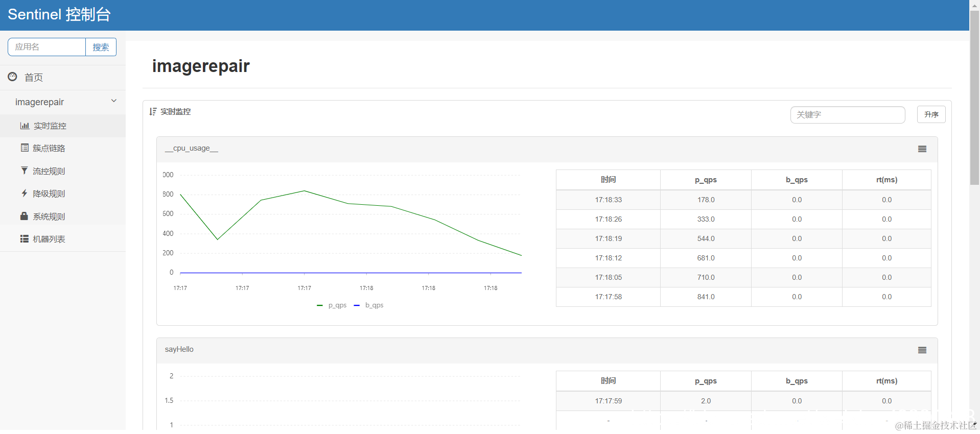Click the 17:18:12 time cell
The width and height of the screenshot is (980, 434).
click(x=608, y=258)
